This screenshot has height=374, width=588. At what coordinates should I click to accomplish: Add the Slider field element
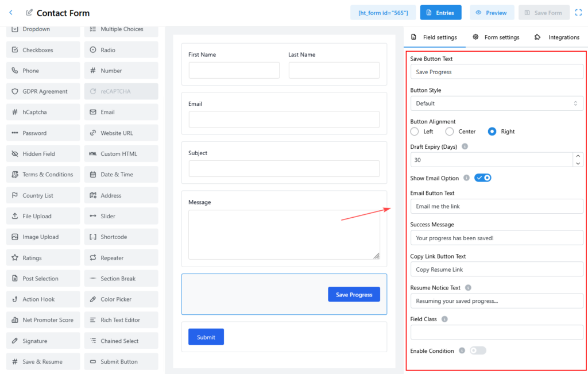121,216
